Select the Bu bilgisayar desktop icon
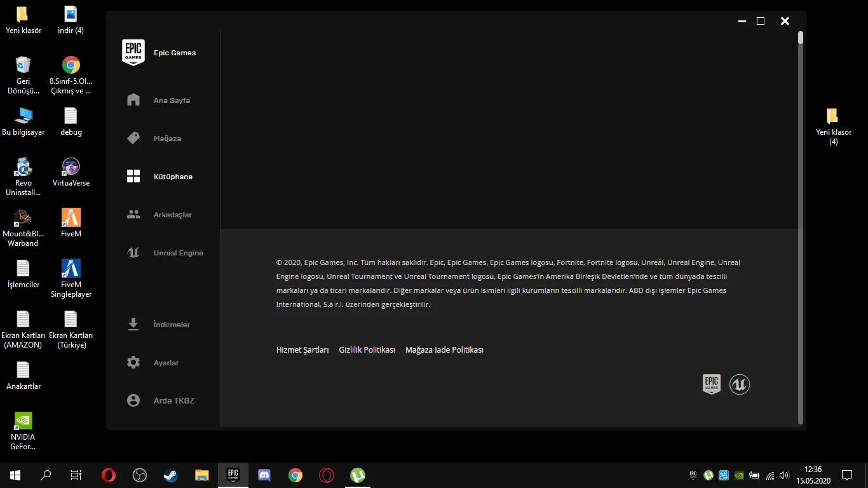The image size is (868, 488). point(24,122)
